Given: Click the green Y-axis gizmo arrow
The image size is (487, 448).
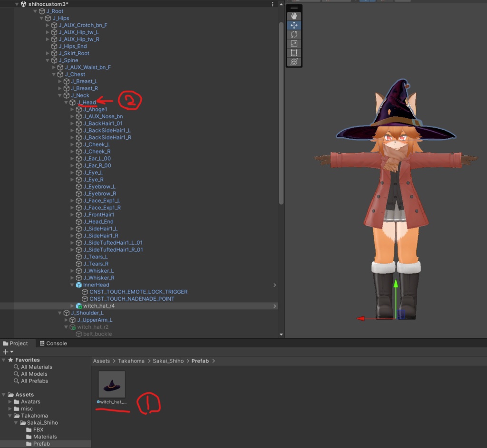Looking at the screenshot, I should point(396,283).
